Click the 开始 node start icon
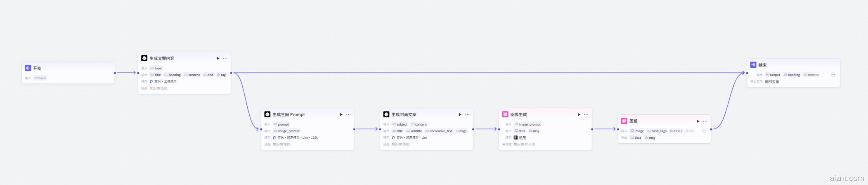The height and width of the screenshot is (185, 868). [28, 68]
